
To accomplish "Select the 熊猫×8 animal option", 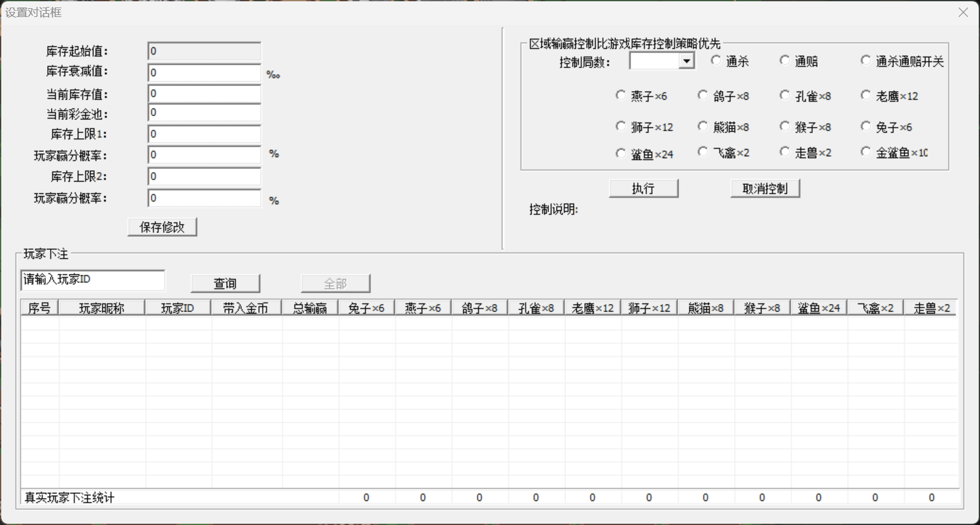I will (x=702, y=126).
